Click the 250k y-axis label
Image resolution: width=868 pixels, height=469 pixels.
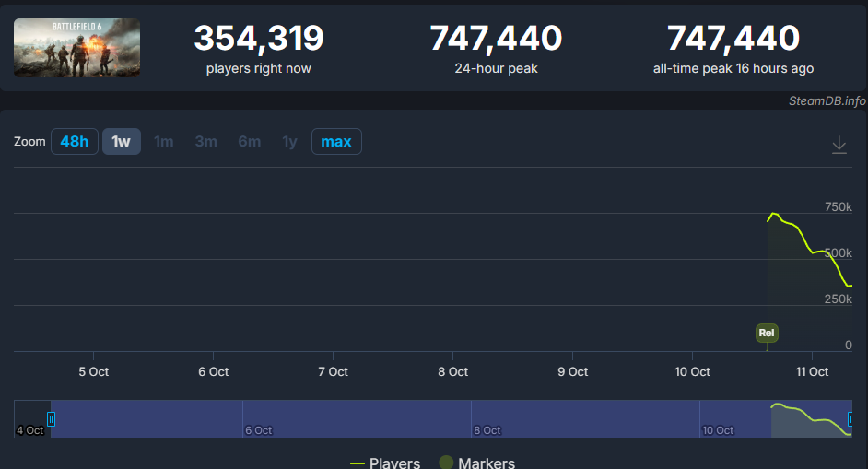click(x=839, y=299)
